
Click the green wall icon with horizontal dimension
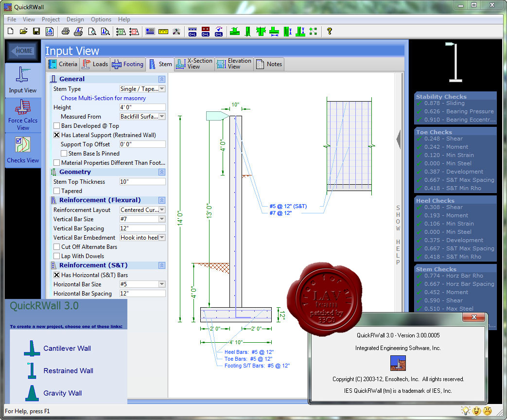274,32
